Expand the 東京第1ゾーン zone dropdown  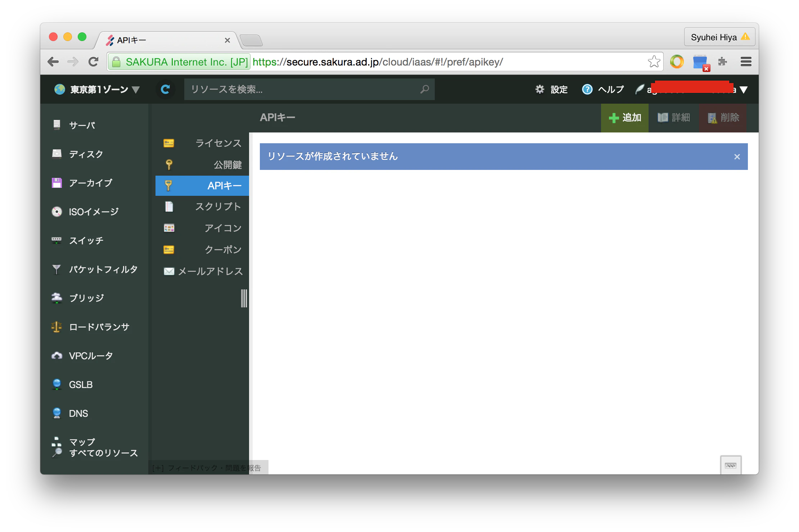pyautogui.click(x=97, y=89)
